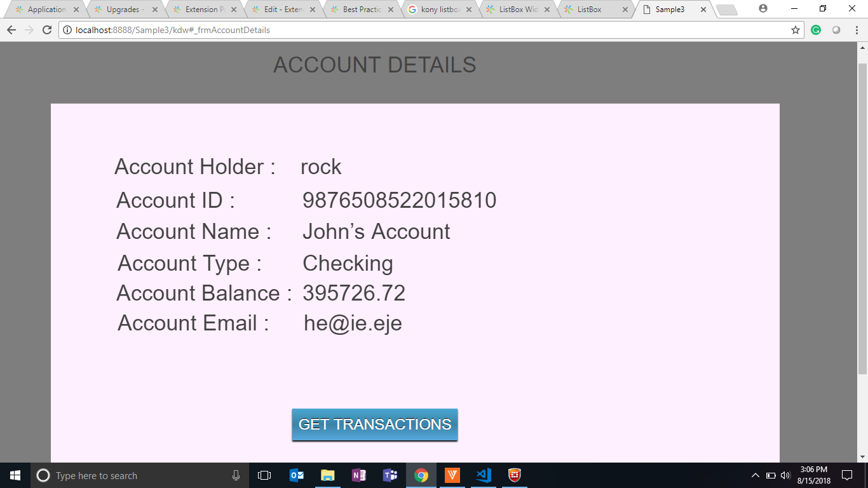The image size is (868, 488).
Task: Open Microsoft Teams from the taskbar
Action: [x=390, y=475]
